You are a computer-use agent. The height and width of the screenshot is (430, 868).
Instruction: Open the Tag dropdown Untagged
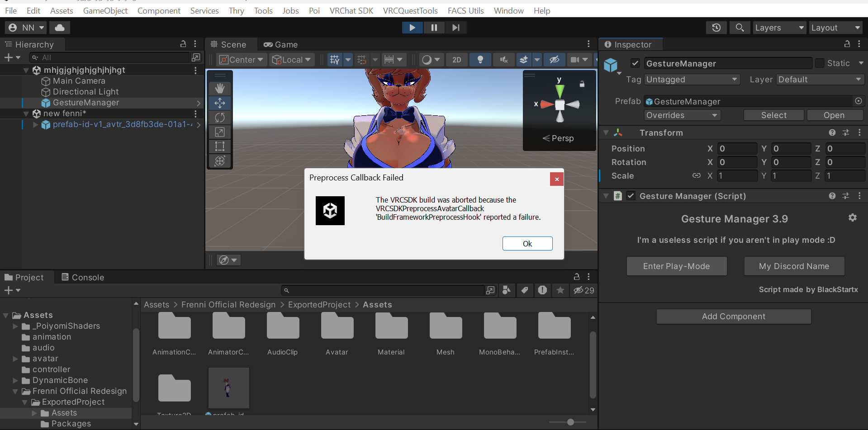tap(692, 80)
